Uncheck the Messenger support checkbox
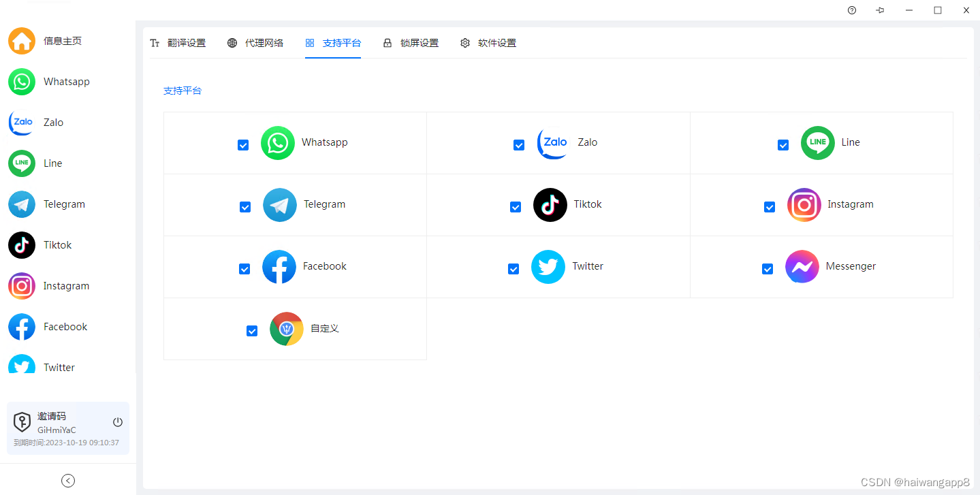 [768, 269]
